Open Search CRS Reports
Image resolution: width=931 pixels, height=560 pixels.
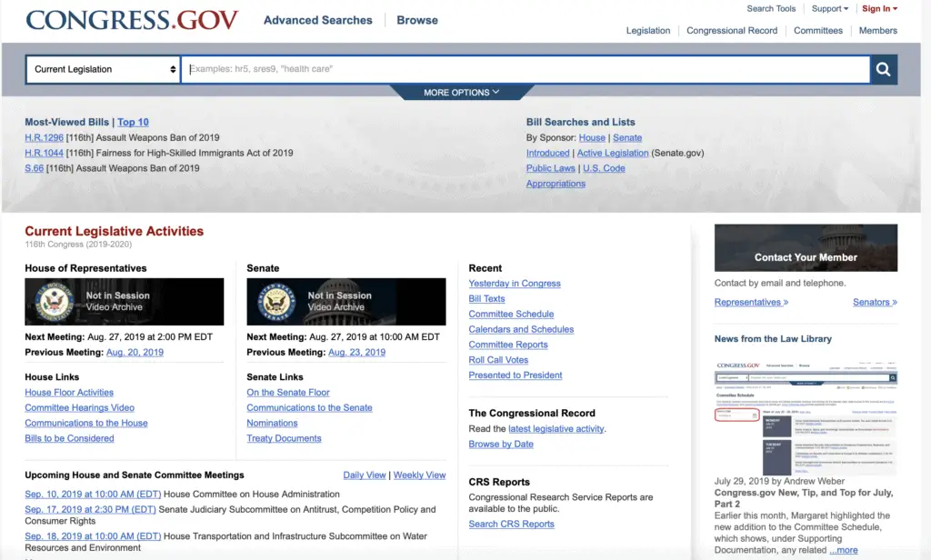click(511, 525)
